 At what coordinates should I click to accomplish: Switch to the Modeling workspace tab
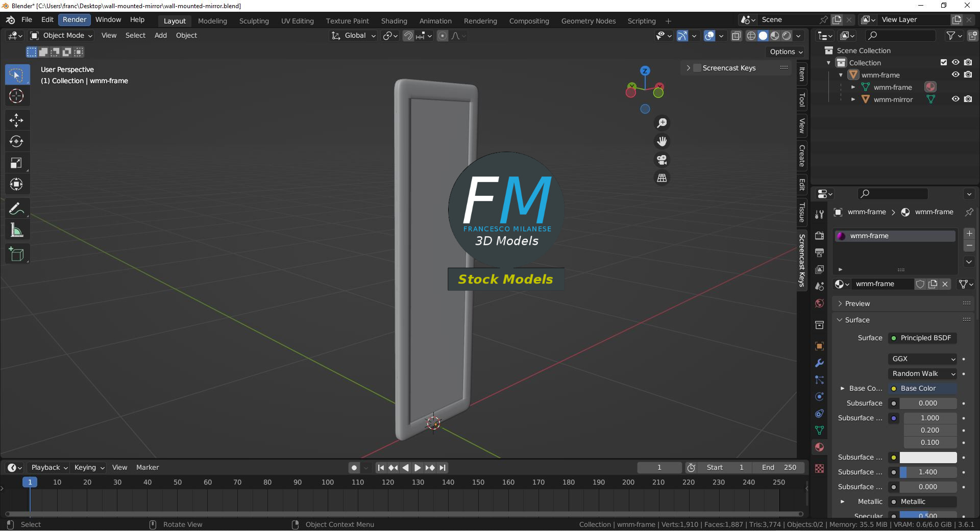[x=212, y=21]
